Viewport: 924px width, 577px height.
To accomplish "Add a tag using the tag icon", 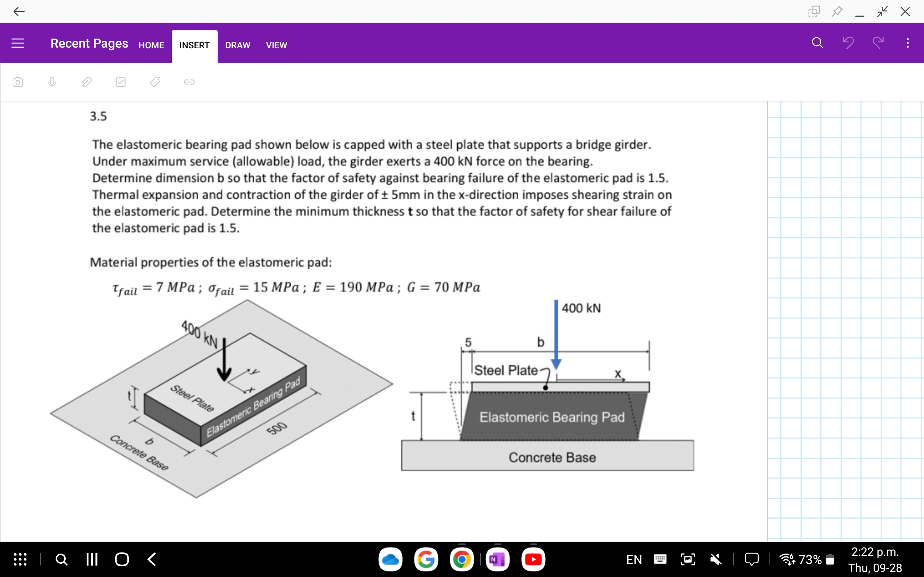I will tap(154, 82).
